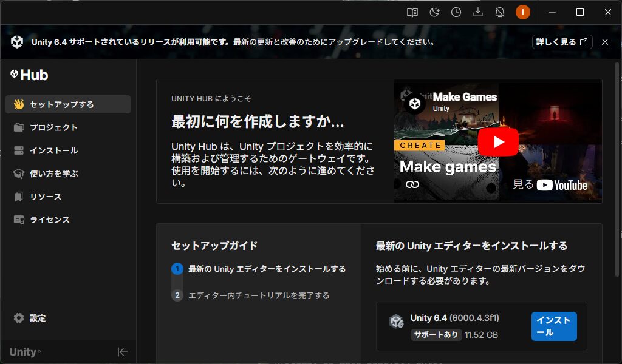622x364 pixels.
Task: Open the ライセンス page
Action: click(50, 220)
